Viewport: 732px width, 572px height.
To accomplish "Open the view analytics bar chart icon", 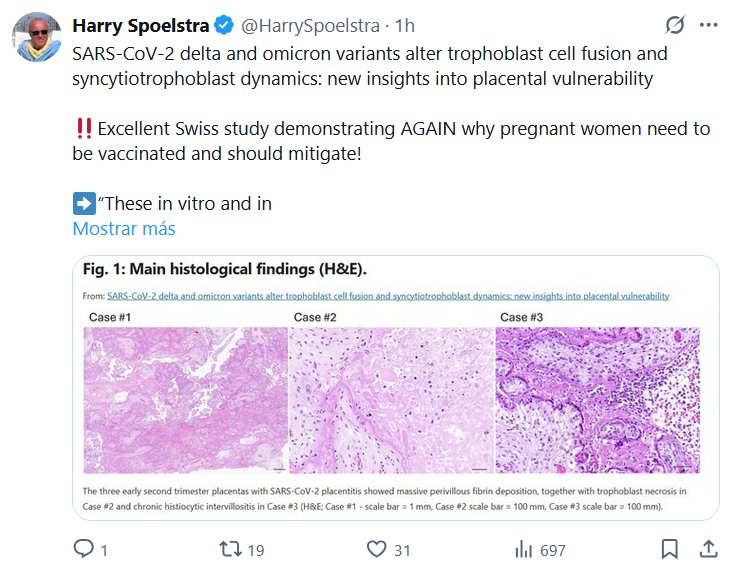I will tap(524, 549).
